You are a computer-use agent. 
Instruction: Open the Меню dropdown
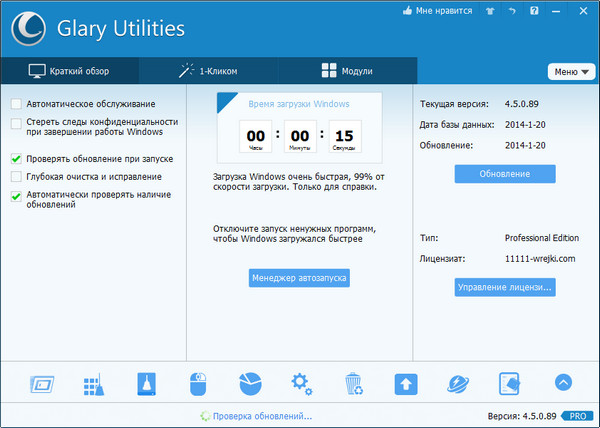(570, 72)
